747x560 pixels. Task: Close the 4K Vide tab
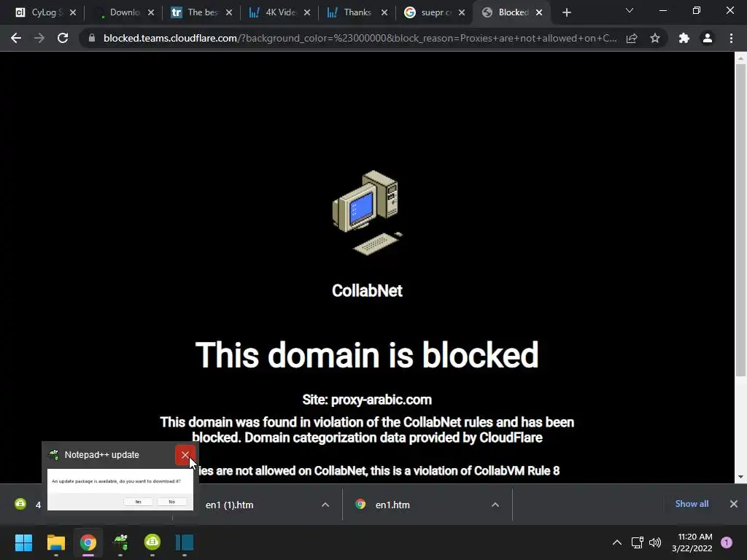click(307, 12)
